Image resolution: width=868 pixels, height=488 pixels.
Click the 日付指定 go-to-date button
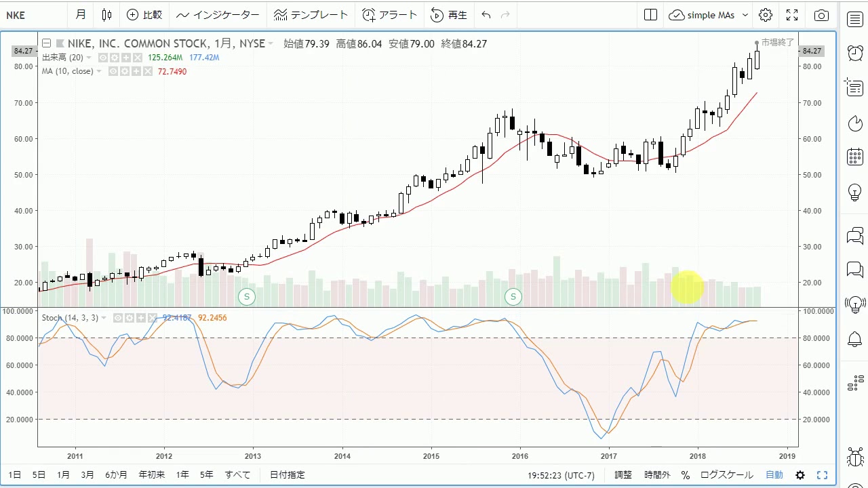click(x=288, y=475)
